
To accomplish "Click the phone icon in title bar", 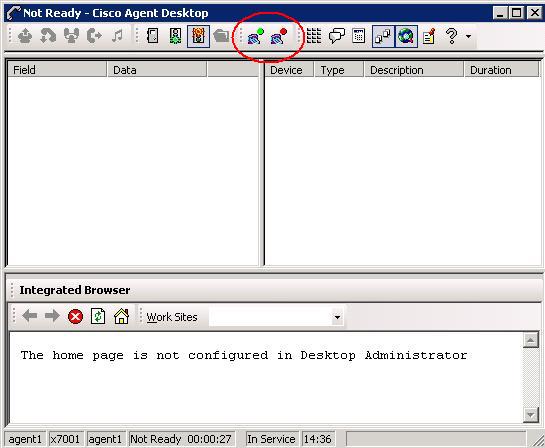I will click(13, 13).
